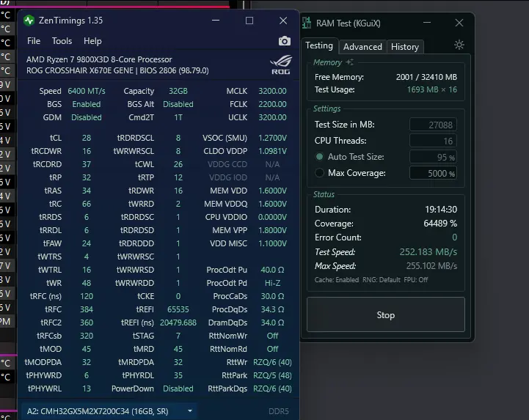Click the AMD Ryzen 7 9800X3D processor name
Viewport: 529px width, 420px height.
[99, 59]
